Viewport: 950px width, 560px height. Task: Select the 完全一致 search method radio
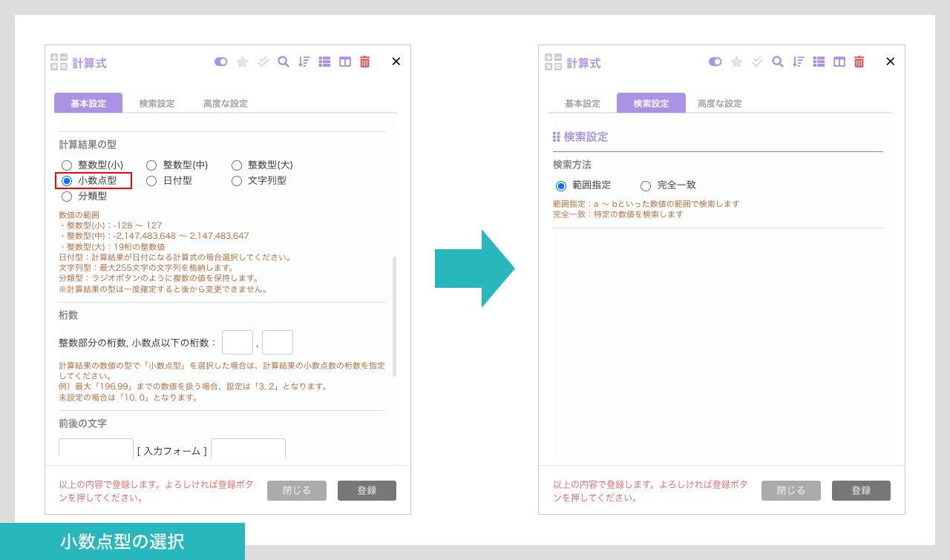(646, 186)
